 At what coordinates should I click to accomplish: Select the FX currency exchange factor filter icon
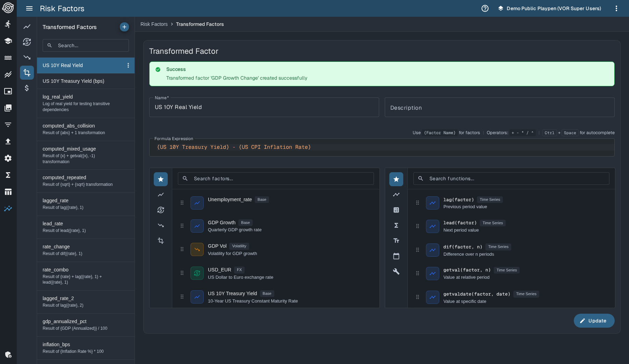[161, 210]
